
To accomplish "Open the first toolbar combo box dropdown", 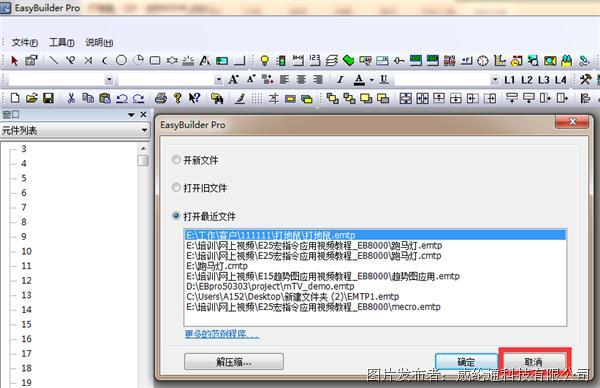I will click(x=109, y=80).
